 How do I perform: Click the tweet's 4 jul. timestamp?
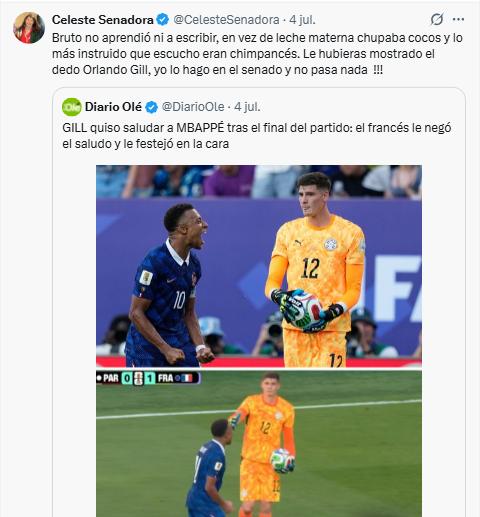click(302, 20)
